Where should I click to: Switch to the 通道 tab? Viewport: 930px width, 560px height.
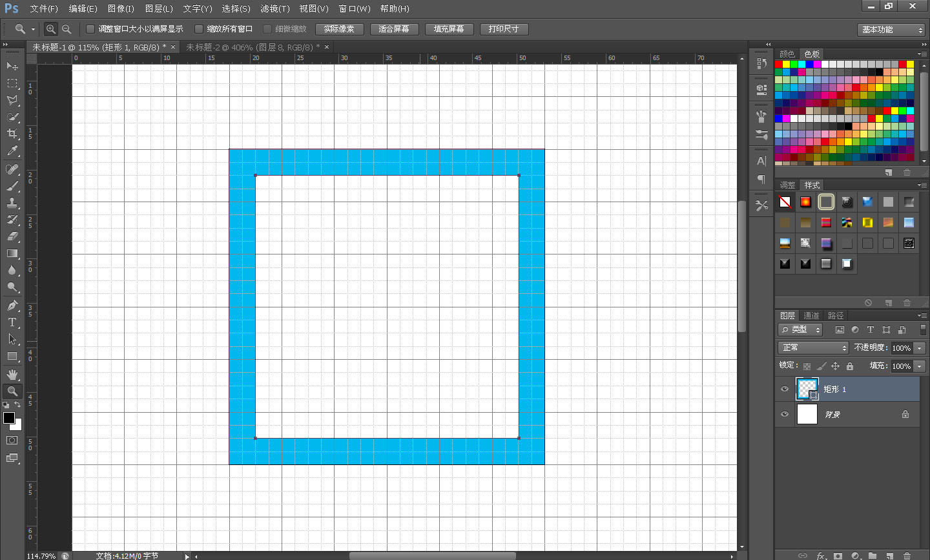coord(811,315)
